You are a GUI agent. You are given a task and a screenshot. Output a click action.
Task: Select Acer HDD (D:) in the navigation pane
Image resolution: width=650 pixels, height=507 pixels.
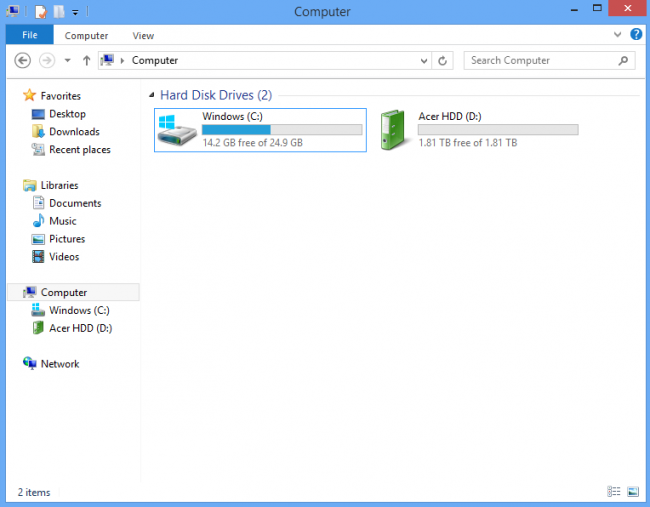[80, 328]
